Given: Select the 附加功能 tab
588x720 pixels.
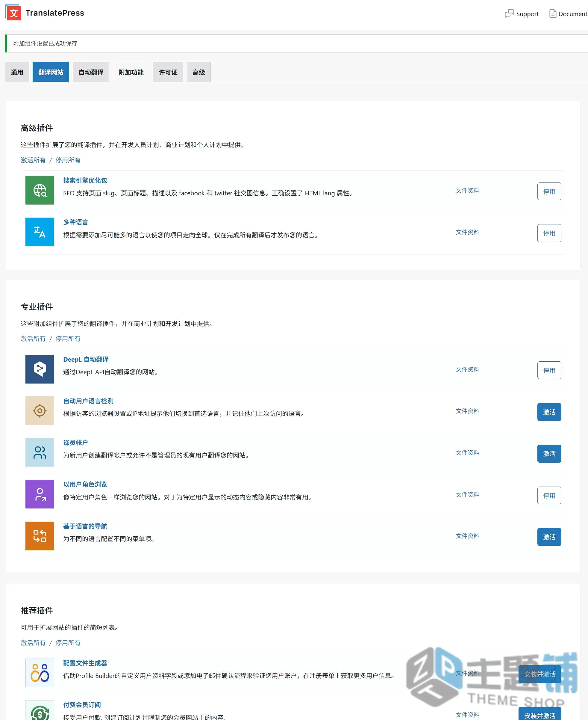Looking at the screenshot, I should (x=131, y=72).
